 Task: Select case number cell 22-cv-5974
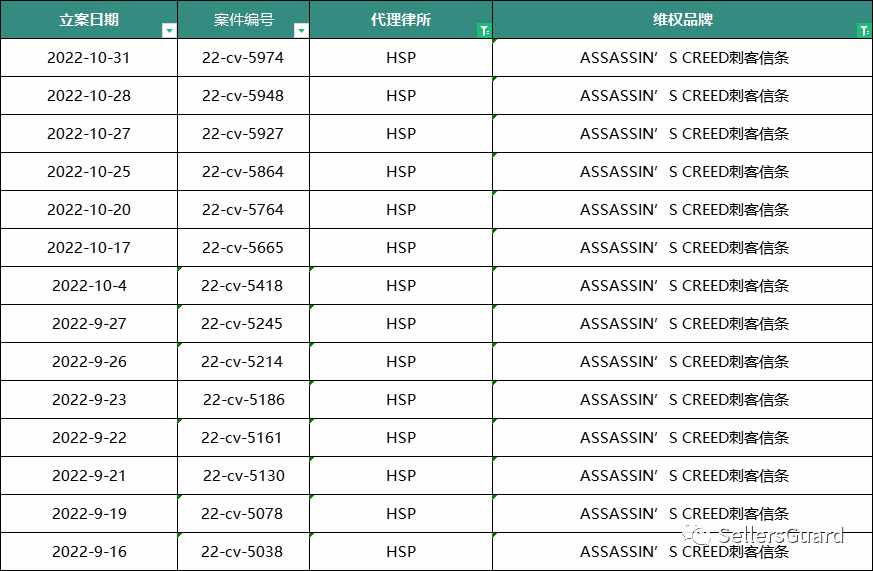point(243,58)
